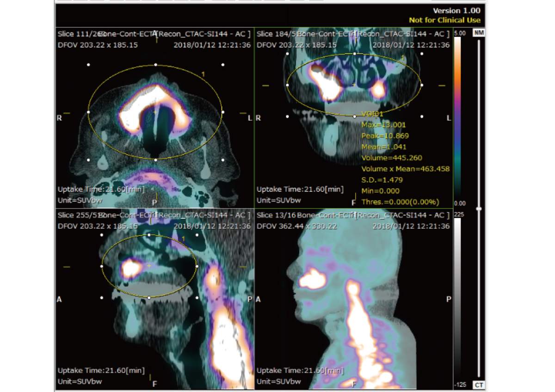Screen dimensions: 555x392
Task: Select the bottom handle of sagittal ellipse ROI
Action: [x=149, y=298]
